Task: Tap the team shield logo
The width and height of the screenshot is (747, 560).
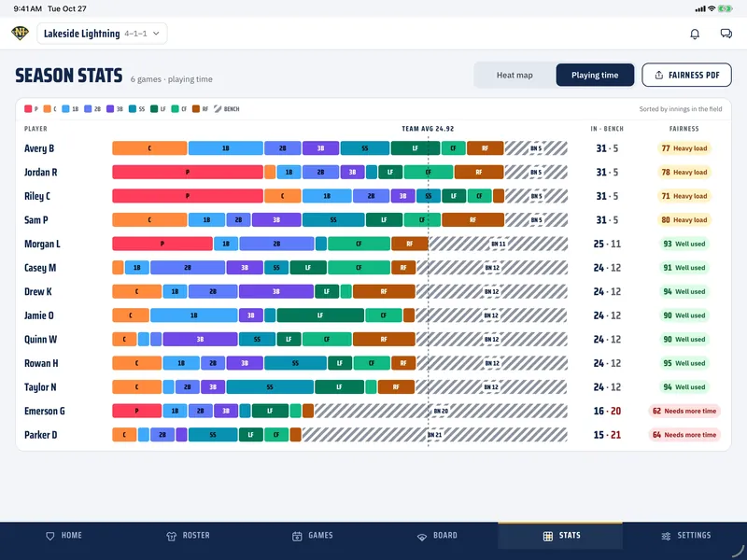Action: (x=20, y=34)
